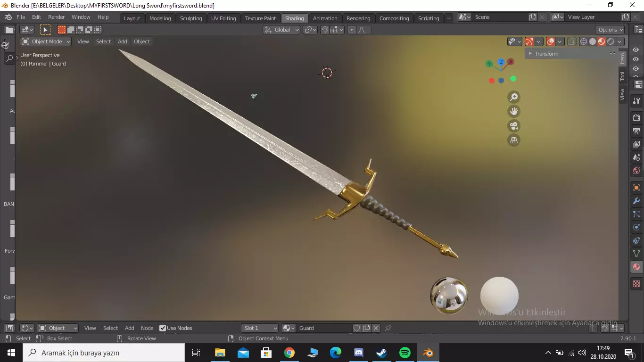Toggle the Use Nodes checkbox

pos(163,328)
